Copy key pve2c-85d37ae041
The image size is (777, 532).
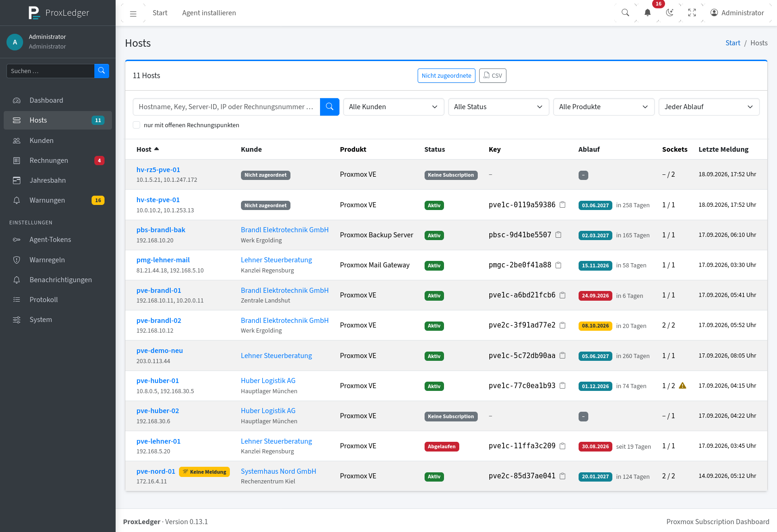tap(562, 476)
